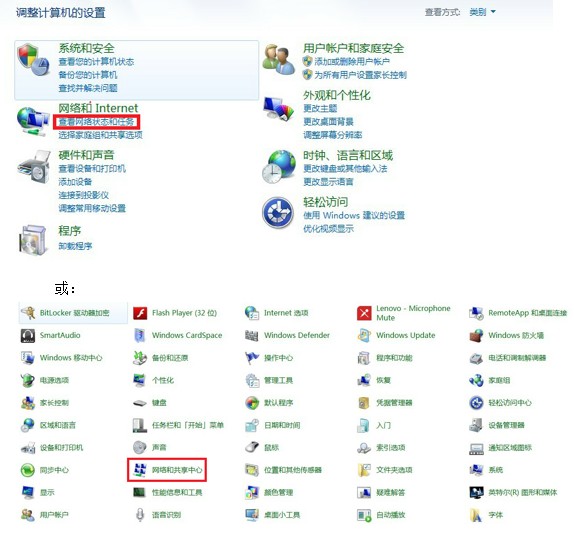Open BitLocker 驱动器加密 item
Viewport: 574px width, 538px height.
coord(65,313)
